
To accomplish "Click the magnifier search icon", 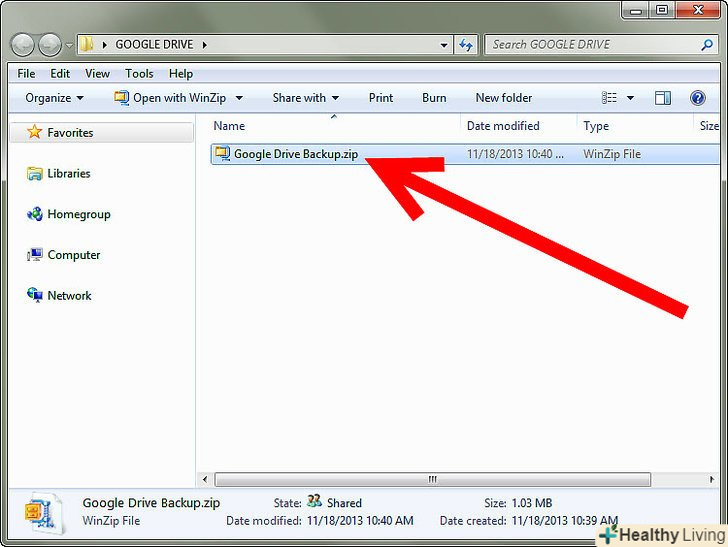I will click(x=707, y=45).
